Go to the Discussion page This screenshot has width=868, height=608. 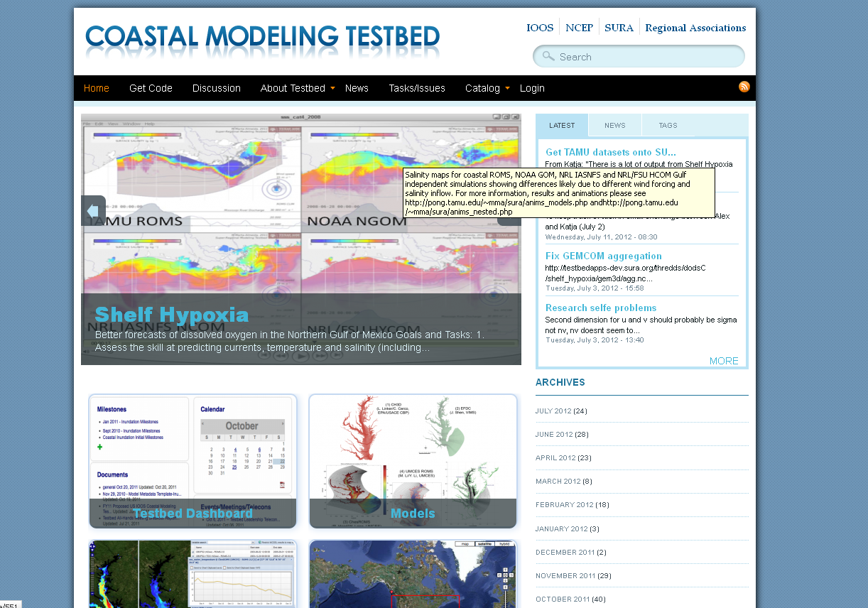click(217, 88)
